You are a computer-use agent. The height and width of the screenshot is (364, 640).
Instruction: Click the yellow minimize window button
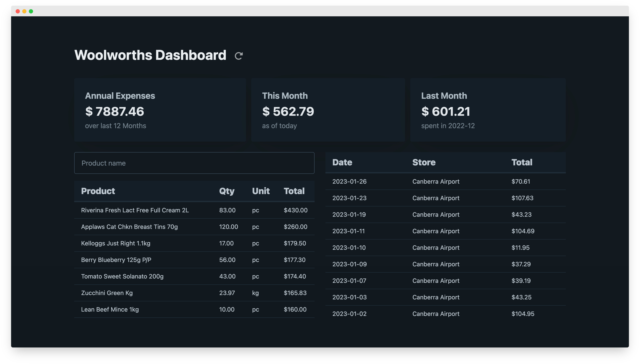coord(24,11)
